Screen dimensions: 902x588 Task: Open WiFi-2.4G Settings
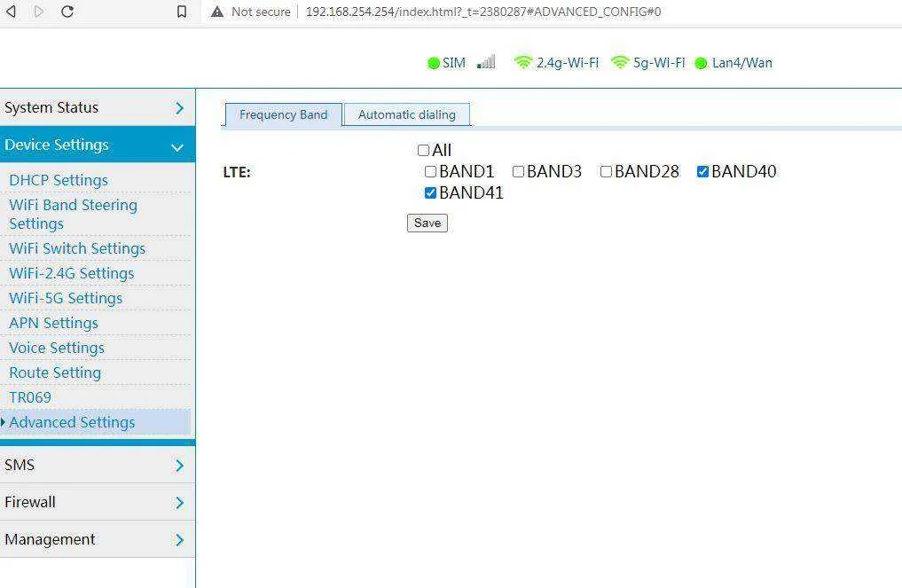click(71, 273)
